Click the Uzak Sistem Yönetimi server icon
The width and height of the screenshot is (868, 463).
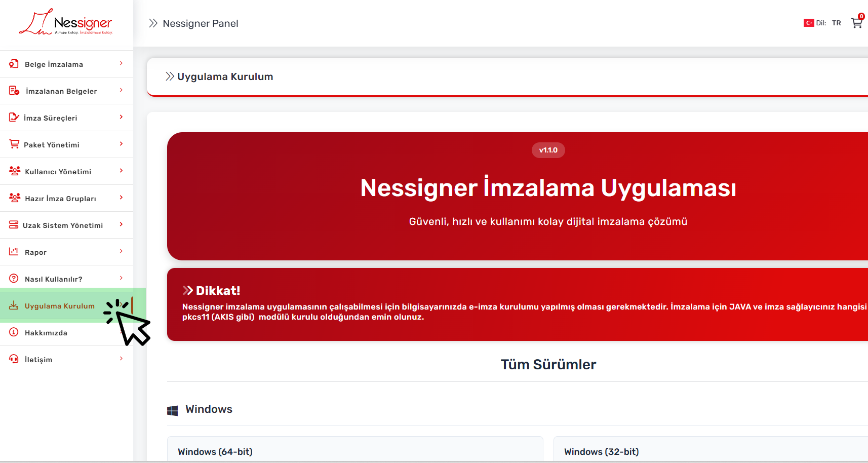pos(14,225)
